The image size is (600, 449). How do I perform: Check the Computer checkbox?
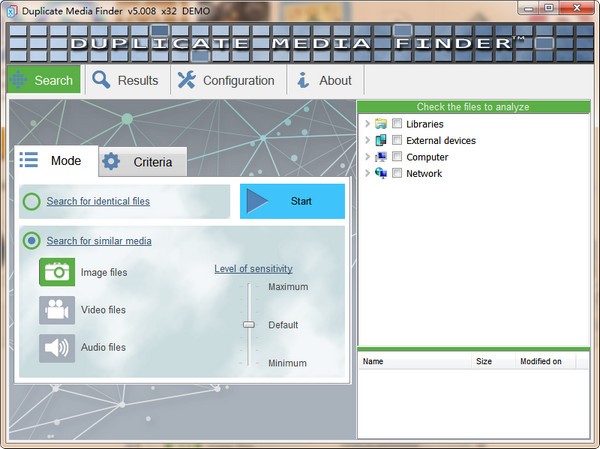coord(397,157)
